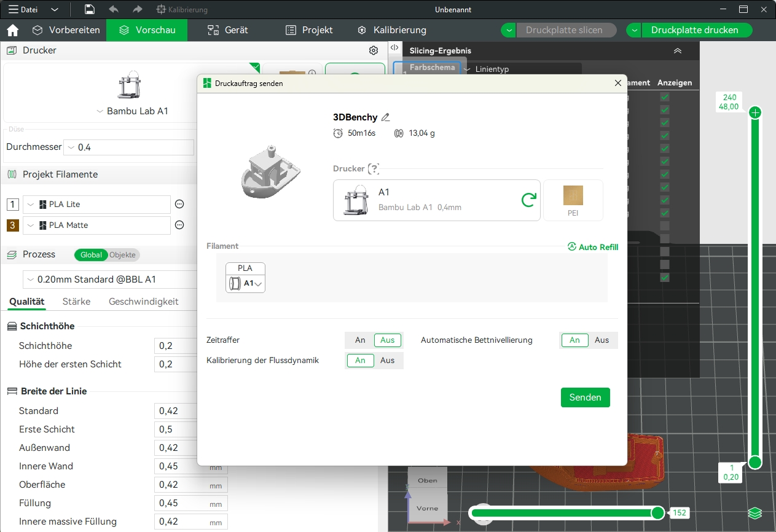Enable Automatische Bettnivellierung An
Image resolution: width=776 pixels, height=532 pixels.
point(574,340)
